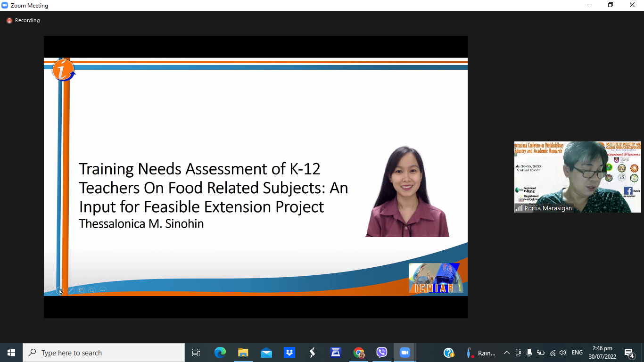This screenshot has width=644, height=362.
Task: Open more options ellipsis in slideshow controls
Action: 103,291
